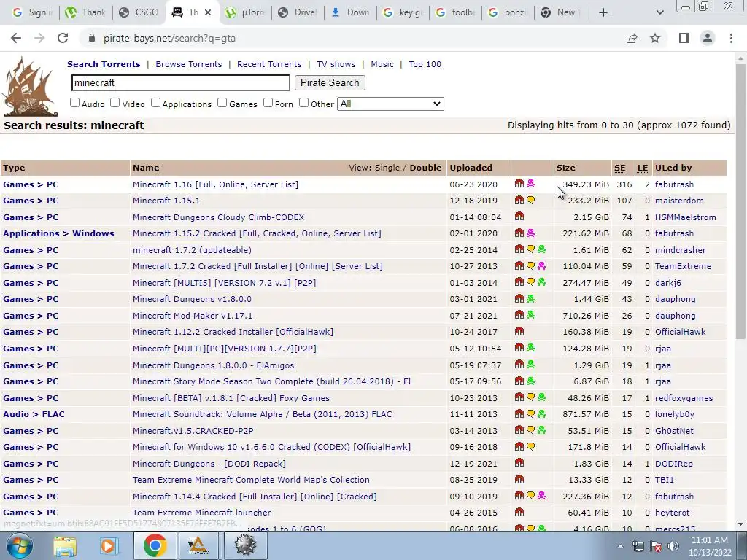The height and width of the screenshot is (560, 747).
Task: Click the pink skull icon for Minecraft 1.16
Action: pyautogui.click(x=530, y=183)
